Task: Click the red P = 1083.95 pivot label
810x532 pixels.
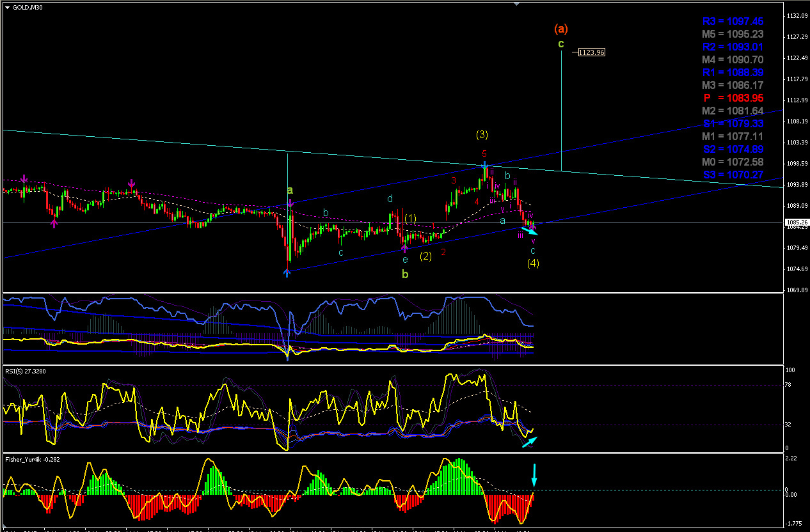Action: pyautogui.click(x=733, y=98)
